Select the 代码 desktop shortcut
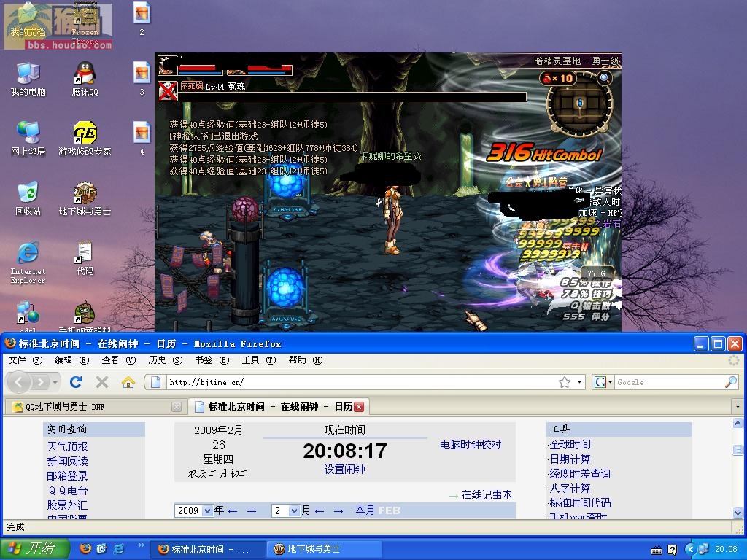The image size is (747, 560). 85,259
